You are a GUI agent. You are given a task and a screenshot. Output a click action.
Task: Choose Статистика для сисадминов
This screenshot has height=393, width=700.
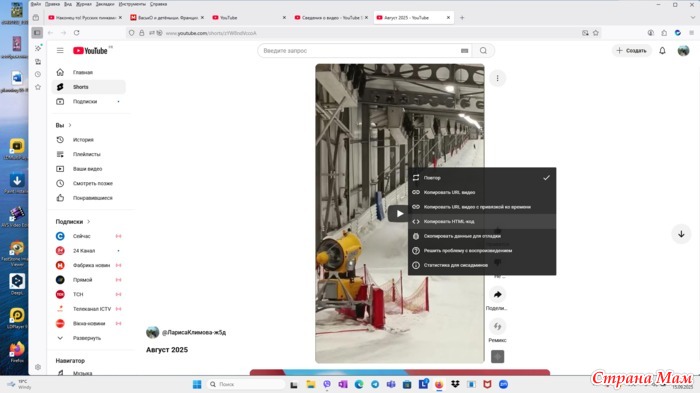click(482, 265)
